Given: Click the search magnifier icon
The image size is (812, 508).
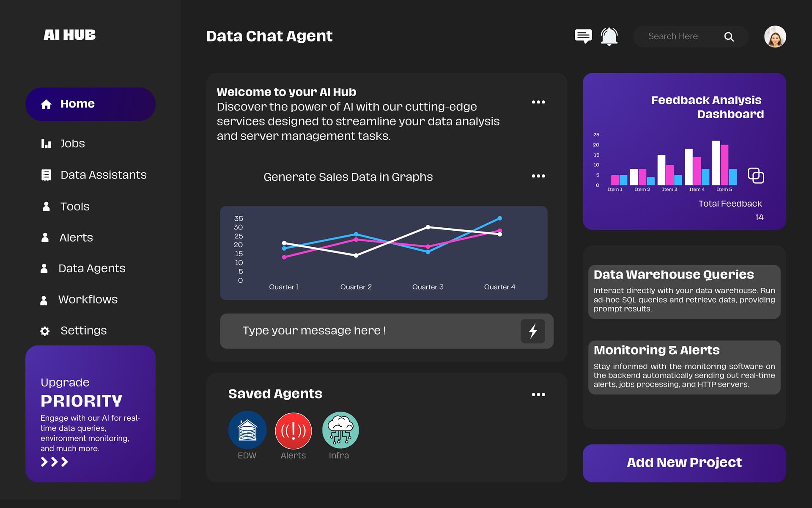Looking at the screenshot, I should click(729, 37).
